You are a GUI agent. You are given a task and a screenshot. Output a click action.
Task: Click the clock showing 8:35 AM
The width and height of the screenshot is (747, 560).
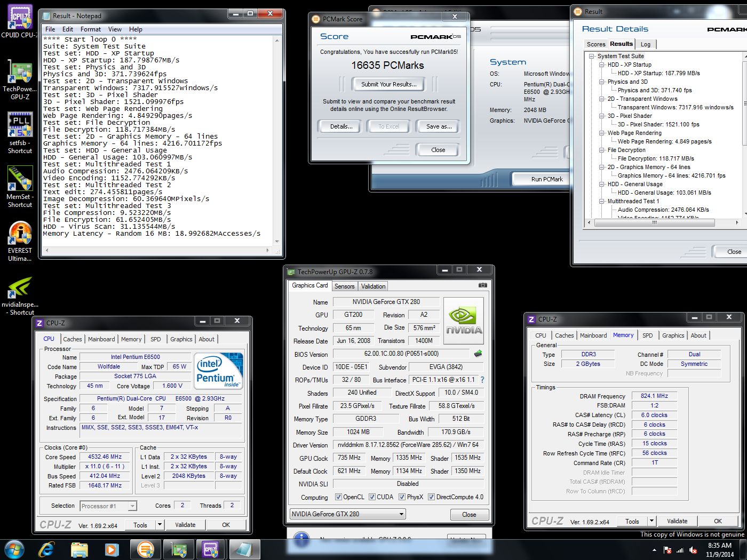pyautogui.click(x=719, y=546)
